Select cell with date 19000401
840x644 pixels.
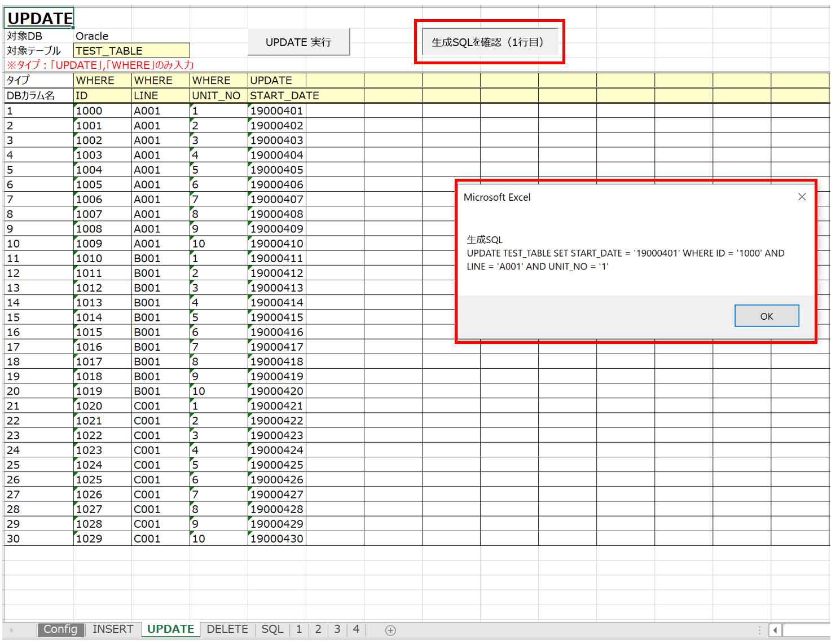276,111
